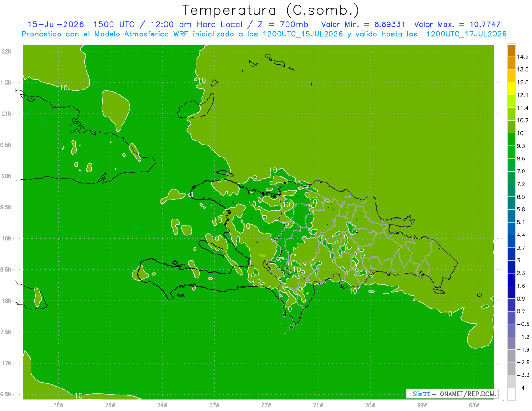
Task: Click the colorbar value "13.5"
Action: click(x=523, y=70)
